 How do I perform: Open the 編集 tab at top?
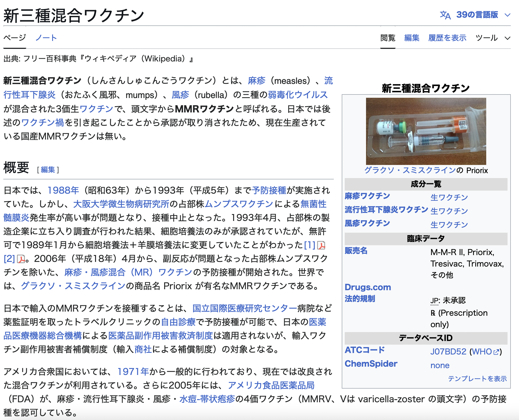pos(412,38)
